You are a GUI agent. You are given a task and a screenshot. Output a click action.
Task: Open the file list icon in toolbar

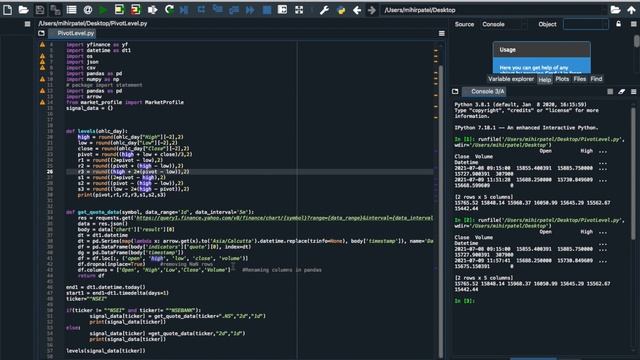pyautogui.click(x=71, y=10)
